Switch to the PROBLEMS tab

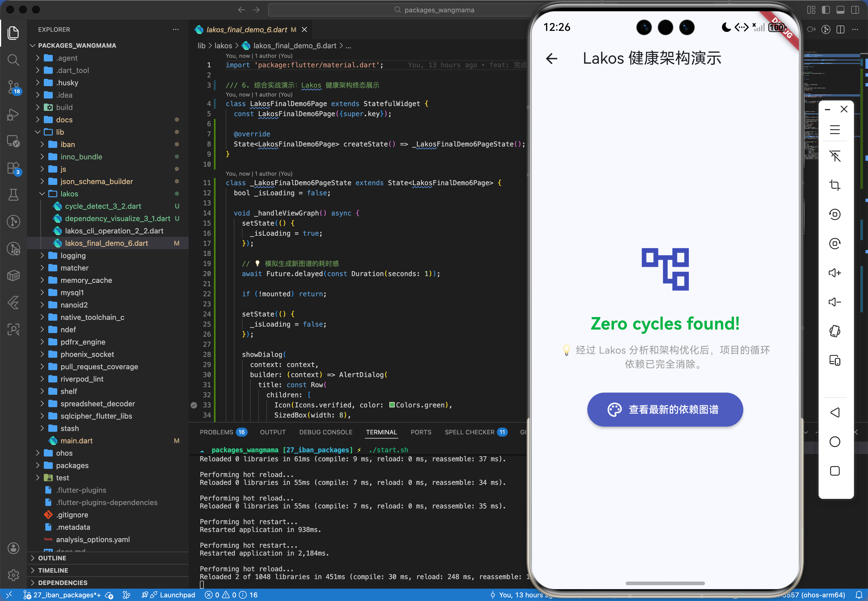pos(217,432)
